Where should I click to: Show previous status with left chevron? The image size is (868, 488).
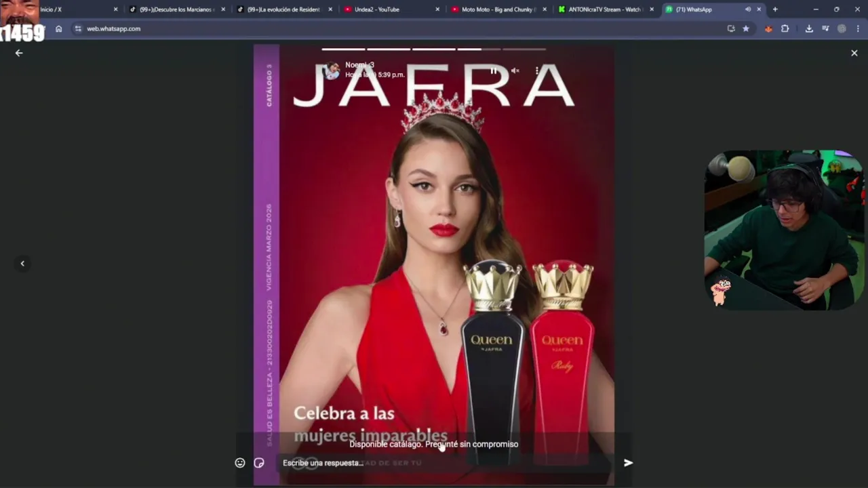point(22,264)
